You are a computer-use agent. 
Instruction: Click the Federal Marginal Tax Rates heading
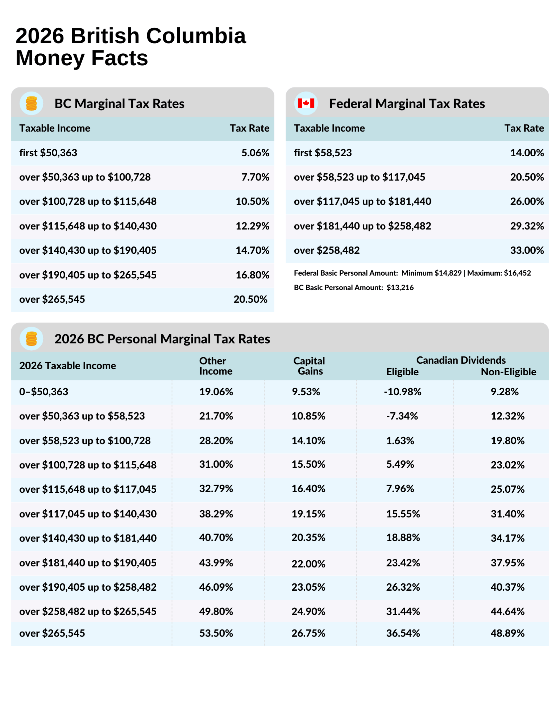pyautogui.click(x=407, y=104)
